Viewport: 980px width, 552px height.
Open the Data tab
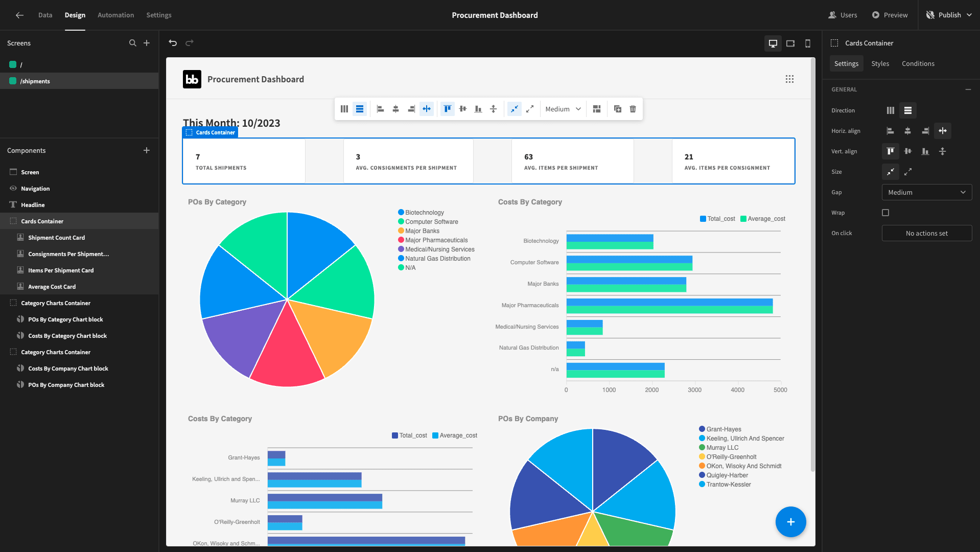pyautogui.click(x=45, y=15)
